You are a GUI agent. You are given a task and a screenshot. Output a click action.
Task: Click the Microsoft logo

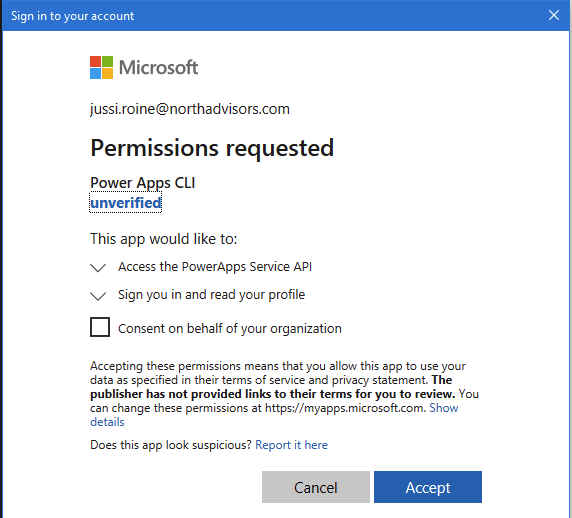point(144,67)
